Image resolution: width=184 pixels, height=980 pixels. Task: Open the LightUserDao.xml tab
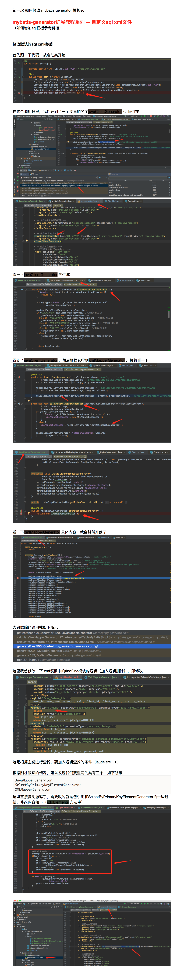[x=69, y=677]
